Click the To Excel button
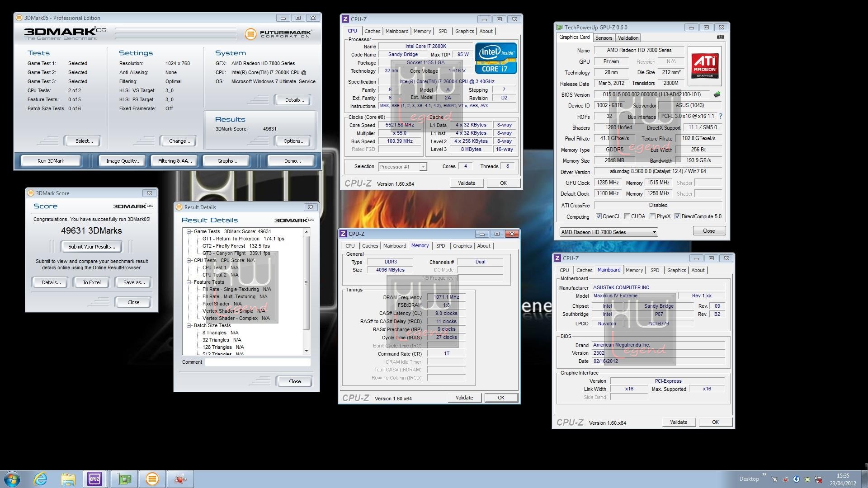The image size is (868, 488). click(x=92, y=282)
